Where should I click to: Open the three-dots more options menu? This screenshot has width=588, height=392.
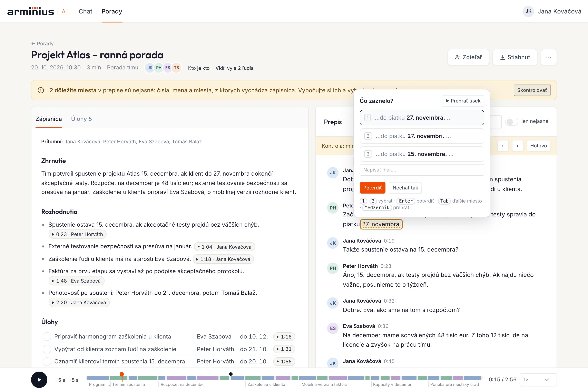pos(549,57)
